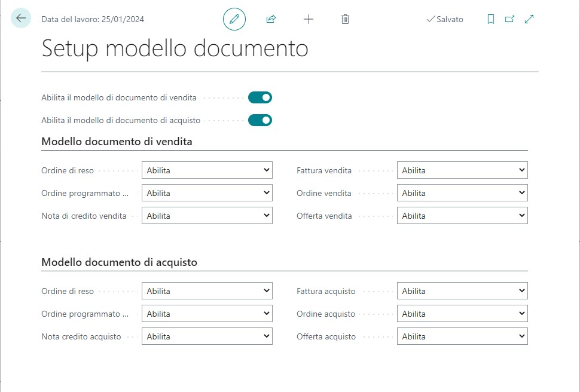Screen dimensions: 580x392
Task: Click the Data del lavoro date text
Action: point(93,19)
